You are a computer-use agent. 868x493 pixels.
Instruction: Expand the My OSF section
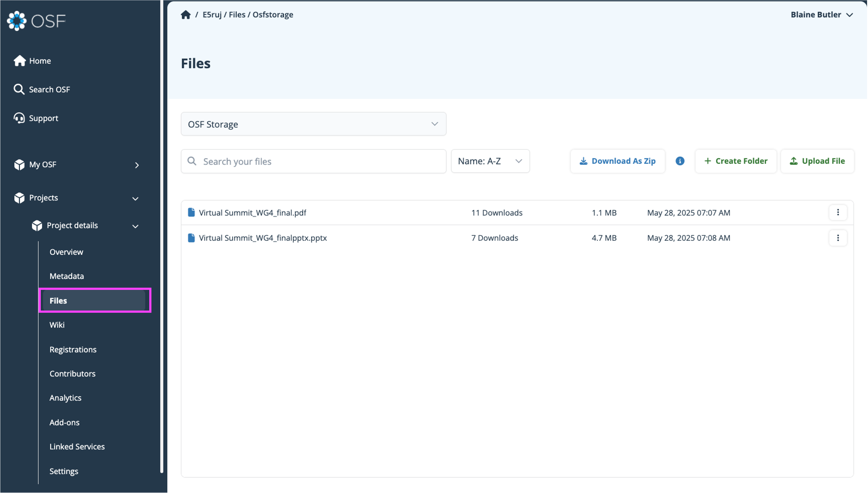click(x=137, y=165)
